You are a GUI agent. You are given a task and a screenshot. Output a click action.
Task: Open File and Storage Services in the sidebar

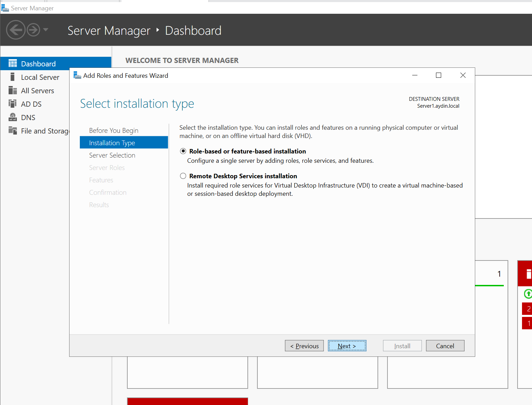coord(45,131)
